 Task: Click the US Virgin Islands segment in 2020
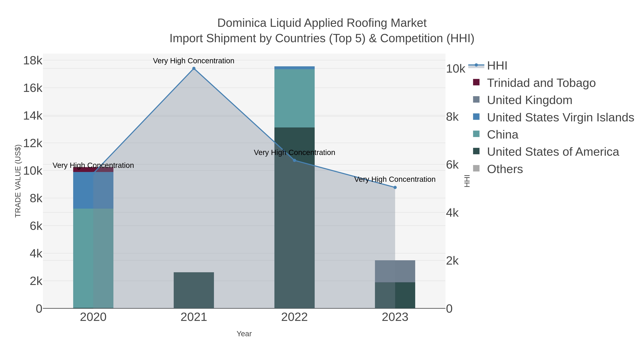pos(93,190)
